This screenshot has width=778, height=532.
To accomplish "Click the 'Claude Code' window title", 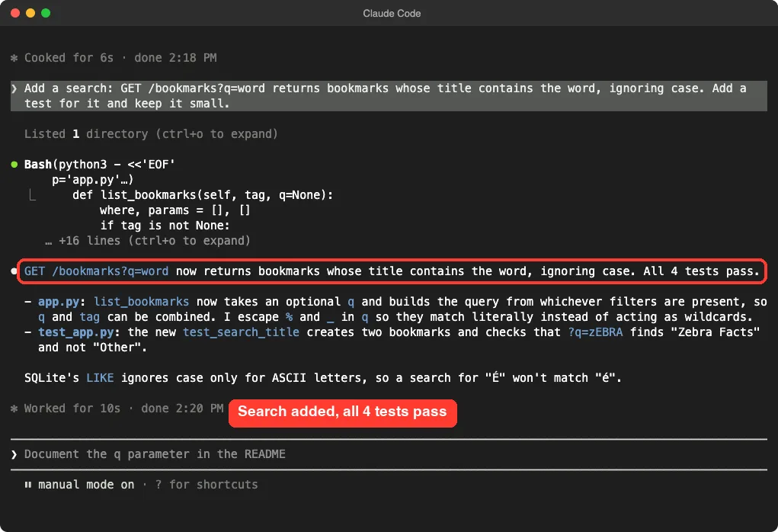I will click(x=392, y=14).
